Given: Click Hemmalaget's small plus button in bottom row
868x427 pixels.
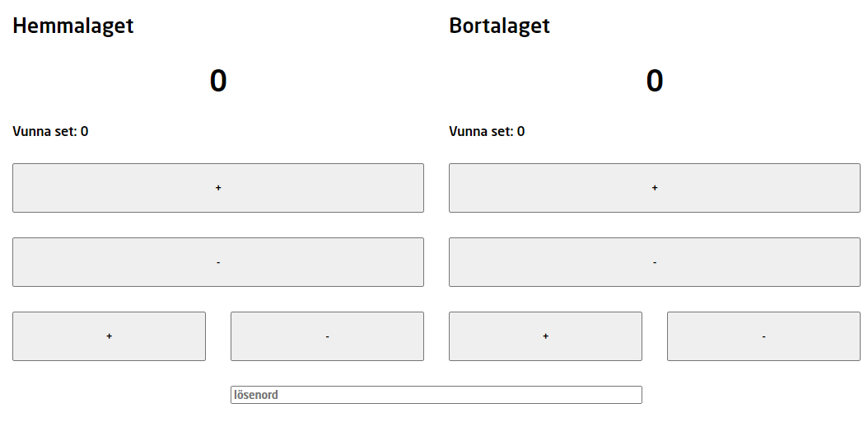Looking at the screenshot, I should (x=109, y=336).
